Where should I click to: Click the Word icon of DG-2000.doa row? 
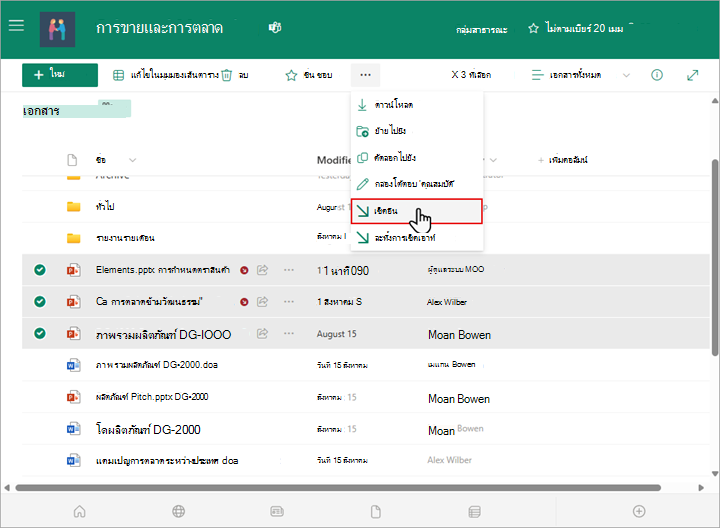coord(73,365)
